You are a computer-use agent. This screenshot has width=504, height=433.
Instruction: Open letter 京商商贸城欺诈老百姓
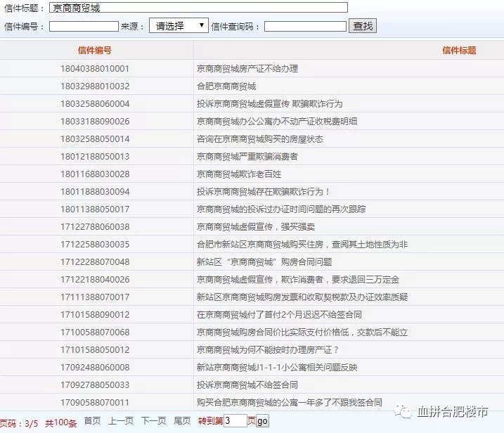239,174
